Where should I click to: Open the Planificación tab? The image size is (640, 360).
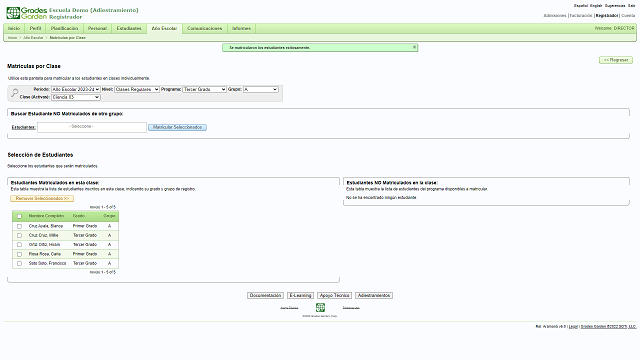[x=64, y=29]
